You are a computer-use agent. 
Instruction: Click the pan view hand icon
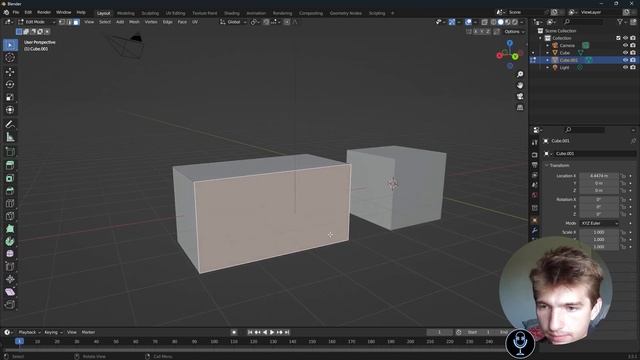pyautogui.click(x=520, y=85)
